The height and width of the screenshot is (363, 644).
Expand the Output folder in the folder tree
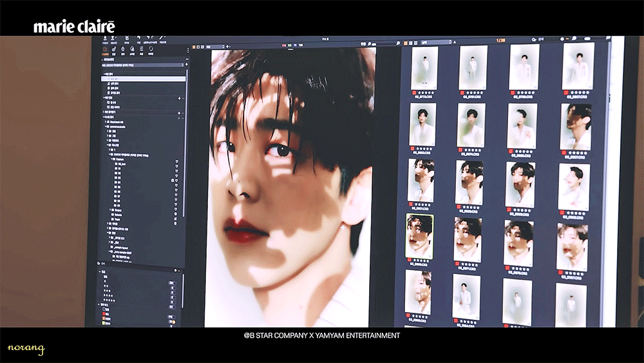110,210
